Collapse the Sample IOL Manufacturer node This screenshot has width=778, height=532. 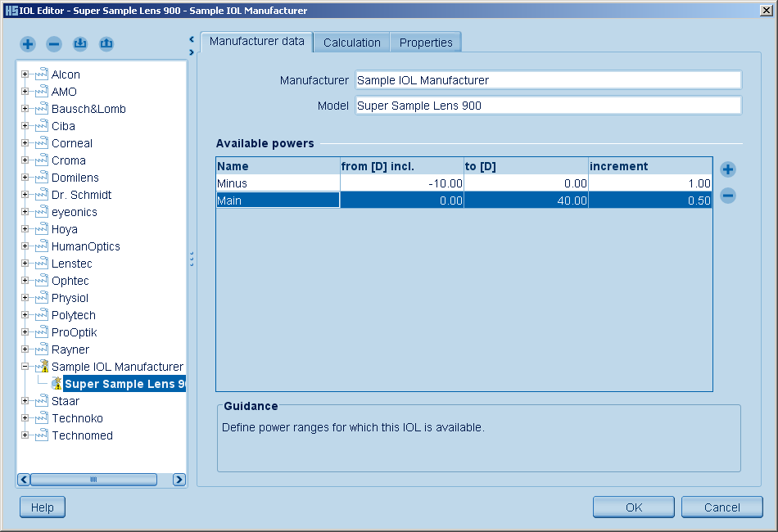coord(25,367)
